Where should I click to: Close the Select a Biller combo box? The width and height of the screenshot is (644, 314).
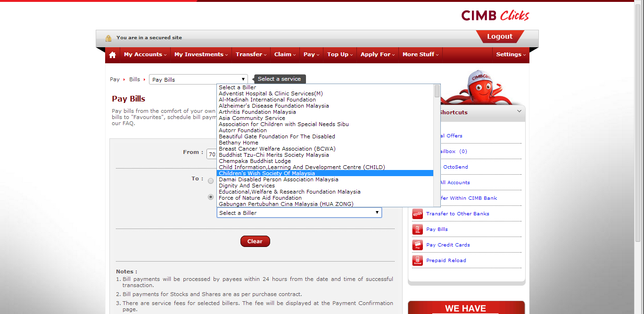[x=299, y=213]
